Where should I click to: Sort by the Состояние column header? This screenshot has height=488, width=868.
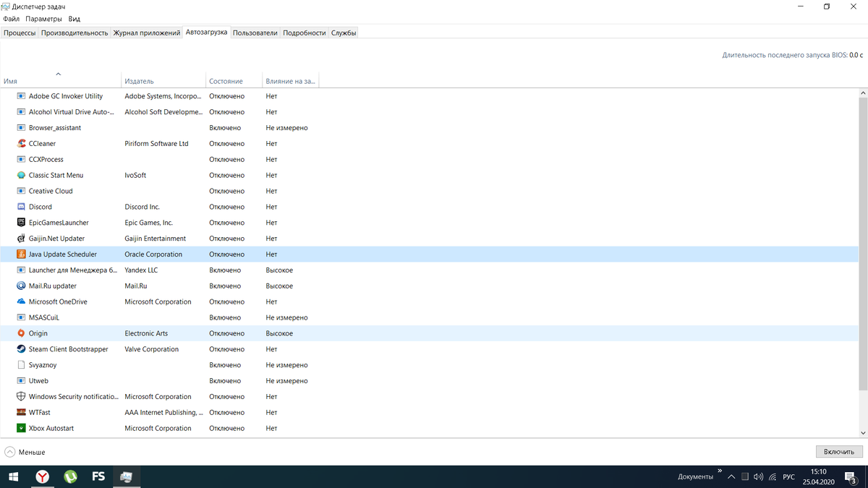click(234, 81)
